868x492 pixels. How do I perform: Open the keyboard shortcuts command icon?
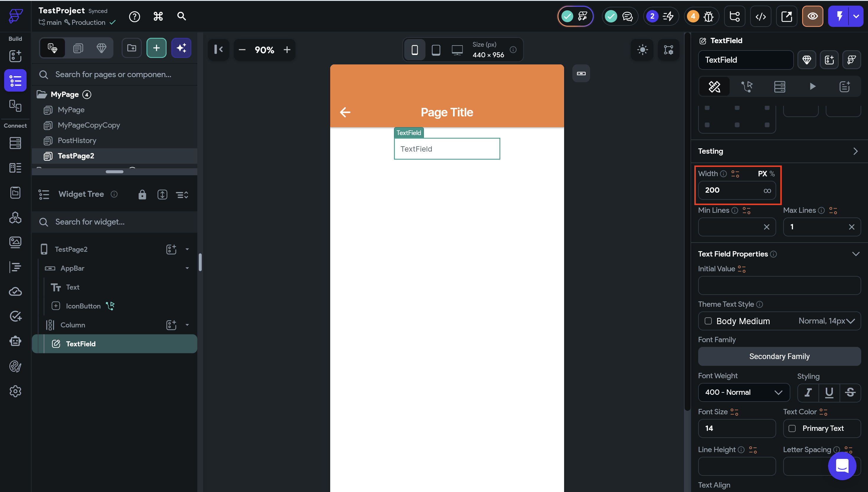click(158, 16)
